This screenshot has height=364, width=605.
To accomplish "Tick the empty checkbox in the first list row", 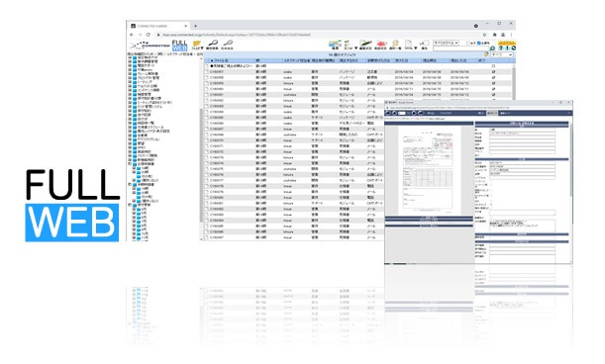I will click(x=493, y=66).
